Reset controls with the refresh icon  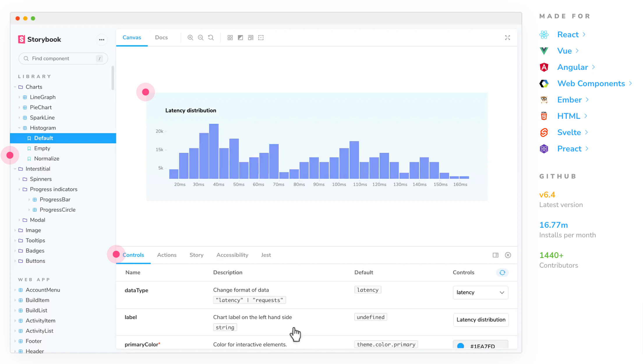[502, 273]
